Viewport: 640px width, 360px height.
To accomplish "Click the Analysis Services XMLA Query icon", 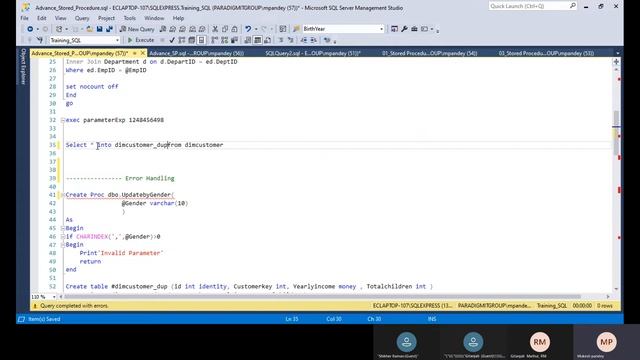I will (x=192, y=29).
